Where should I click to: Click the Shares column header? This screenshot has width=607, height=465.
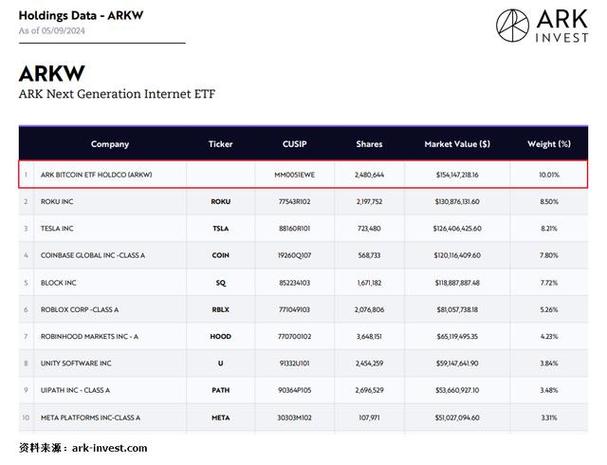click(x=369, y=144)
